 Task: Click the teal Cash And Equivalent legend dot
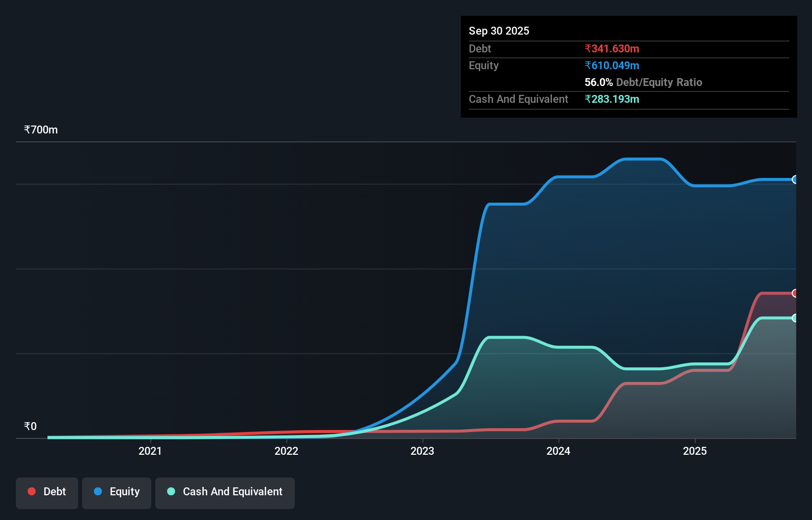171,491
